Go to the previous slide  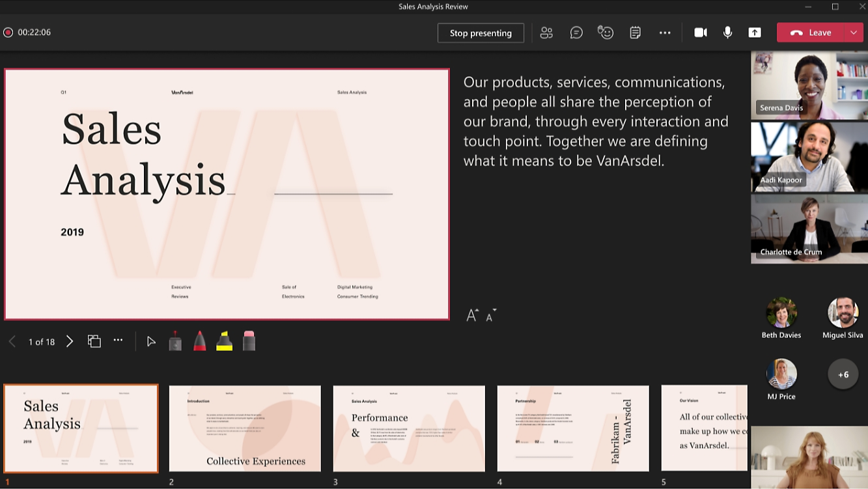[x=12, y=341]
